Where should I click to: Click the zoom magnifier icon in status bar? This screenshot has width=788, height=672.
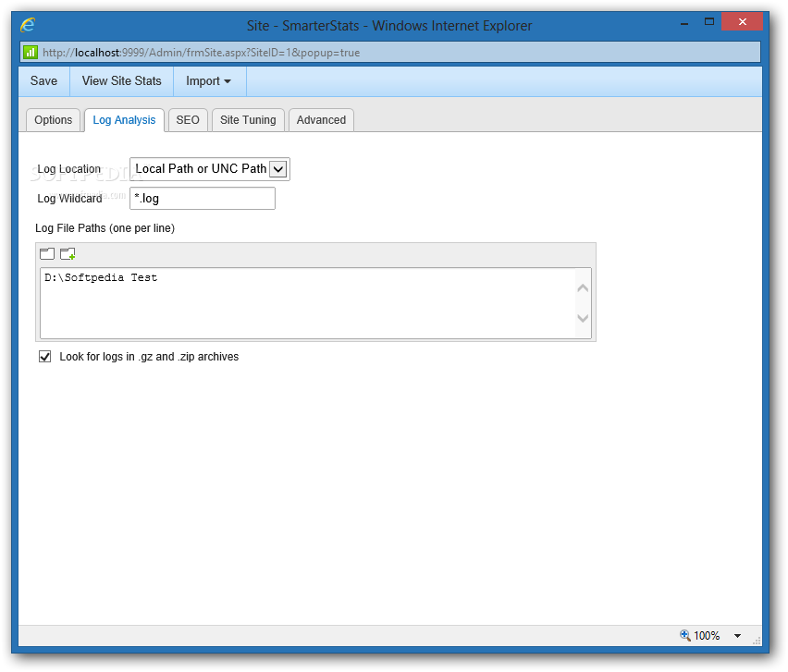685,635
